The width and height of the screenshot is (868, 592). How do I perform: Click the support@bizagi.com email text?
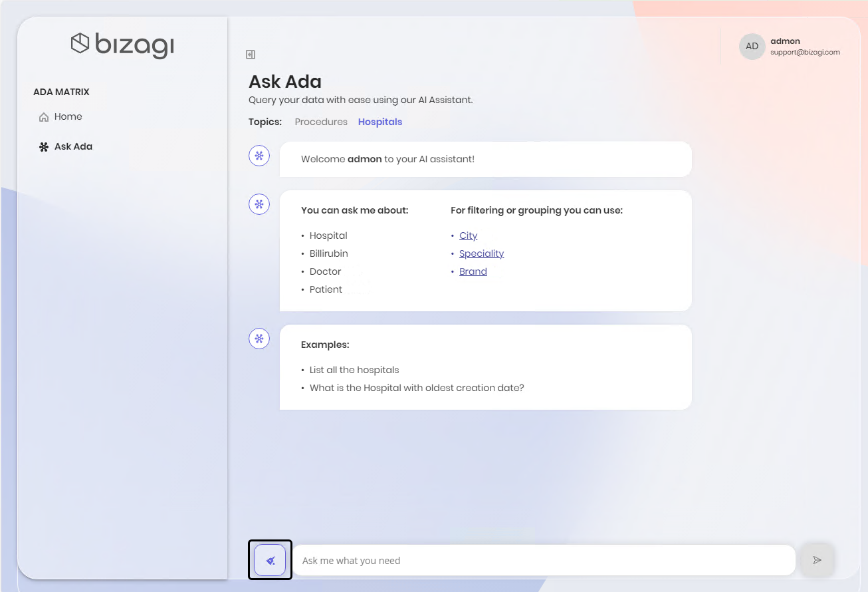point(805,52)
